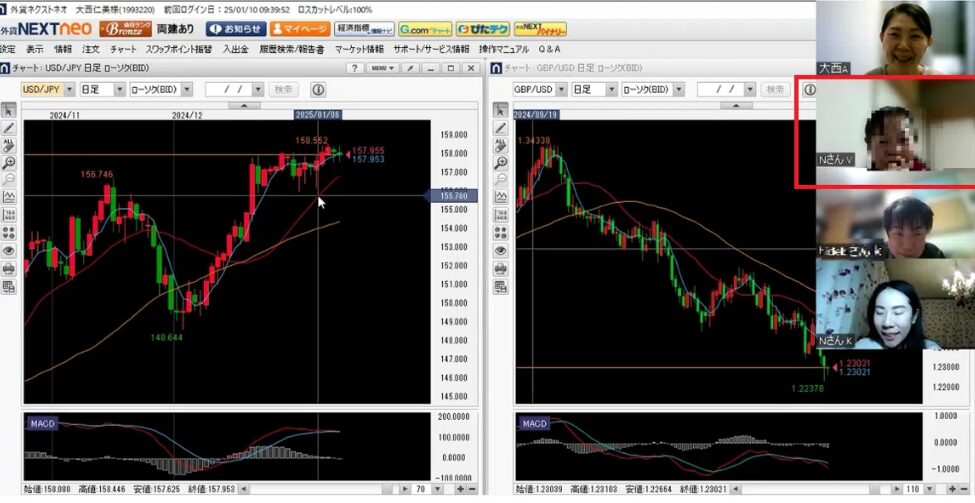Select the pencil drawing tool in USD/JPY chart
The image size is (975, 503).
click(9, 128)
